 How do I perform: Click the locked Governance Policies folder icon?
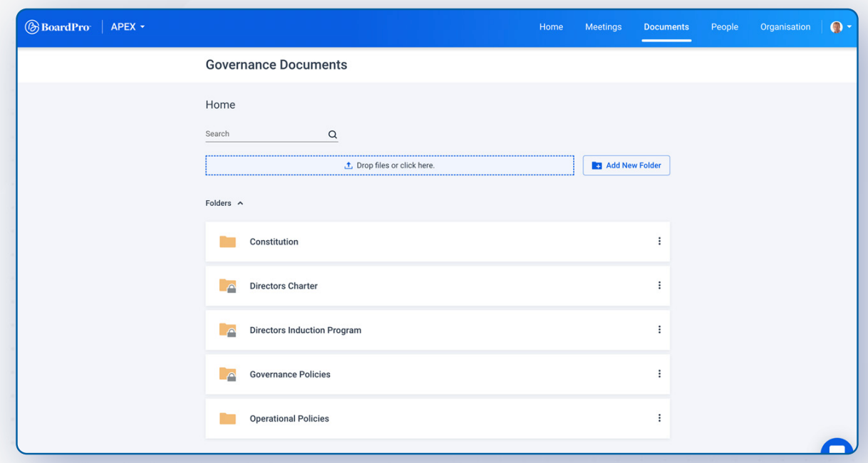(x=227, y=374)
